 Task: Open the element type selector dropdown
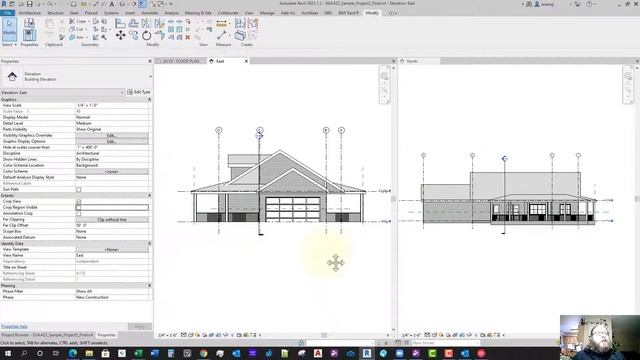point(150,76)
